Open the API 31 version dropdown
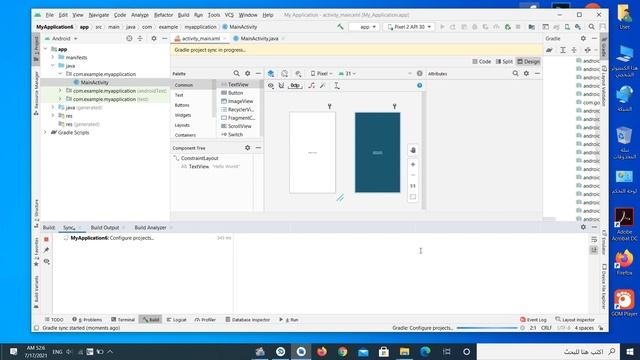Image resolution: width=640 pixels, height=360 pixels. click(x=347, y=73)
